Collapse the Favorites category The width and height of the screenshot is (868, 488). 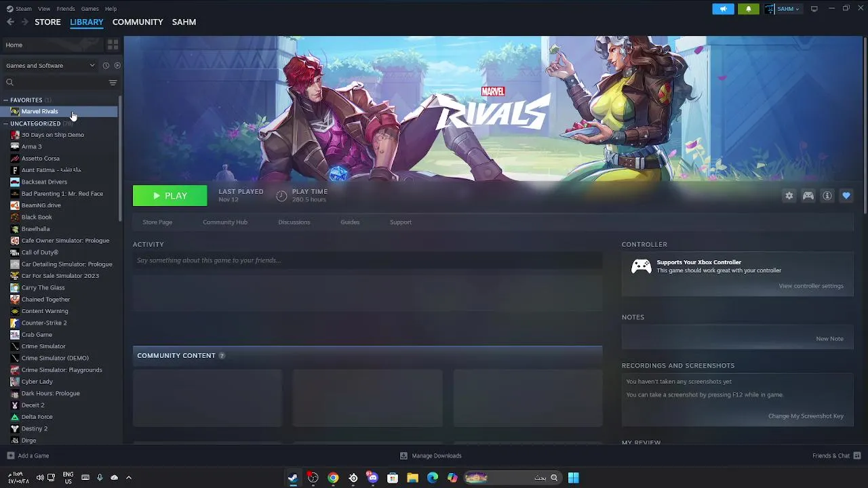coord(5,100)
